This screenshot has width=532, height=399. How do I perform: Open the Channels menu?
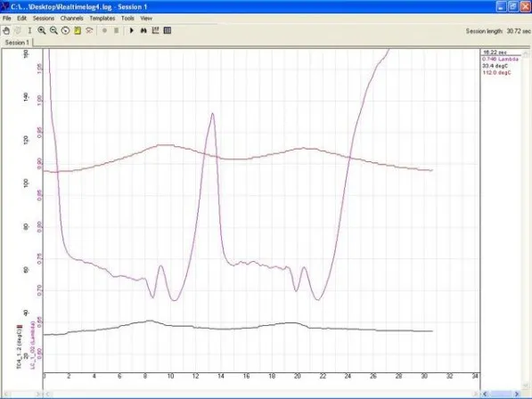click(71, 19)
